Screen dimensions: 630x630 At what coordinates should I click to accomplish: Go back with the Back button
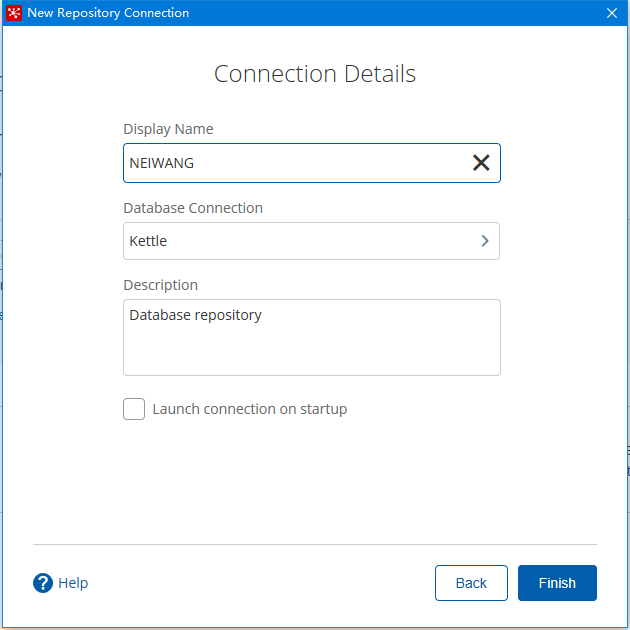(471, 583)
